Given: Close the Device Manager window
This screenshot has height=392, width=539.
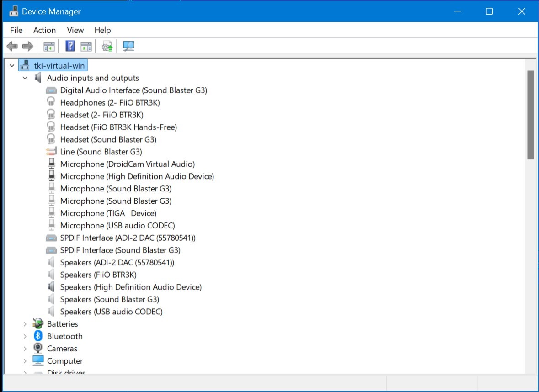Looking at the screenshot, I should [522, 11].
